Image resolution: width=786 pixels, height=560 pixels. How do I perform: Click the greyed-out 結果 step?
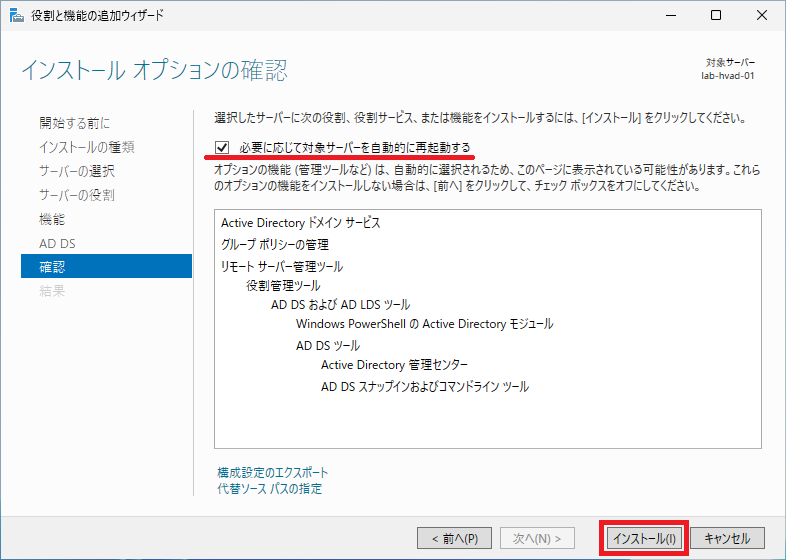click(52, 291)
